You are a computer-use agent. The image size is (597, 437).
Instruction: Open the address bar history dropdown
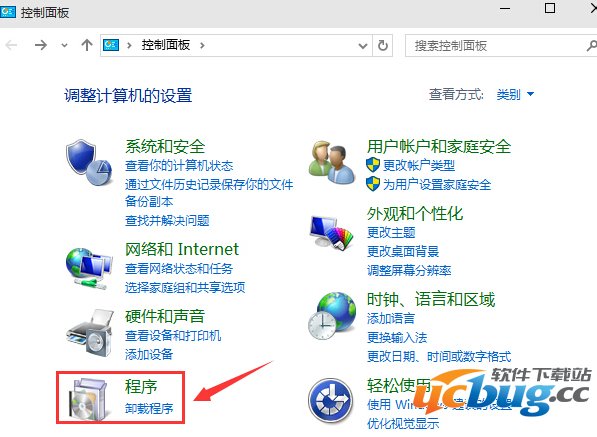pos(363,46)
